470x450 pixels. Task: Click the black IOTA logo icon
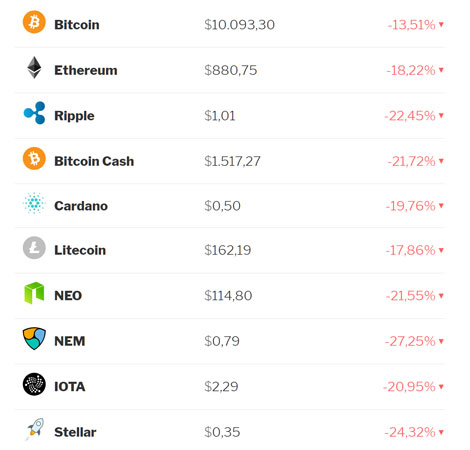pyautogui.click(x=34, y=384)
